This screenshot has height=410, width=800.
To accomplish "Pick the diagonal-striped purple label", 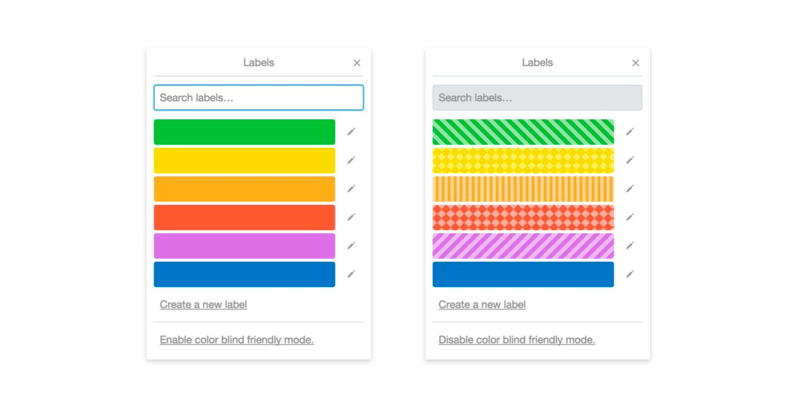I will point(523,246).
